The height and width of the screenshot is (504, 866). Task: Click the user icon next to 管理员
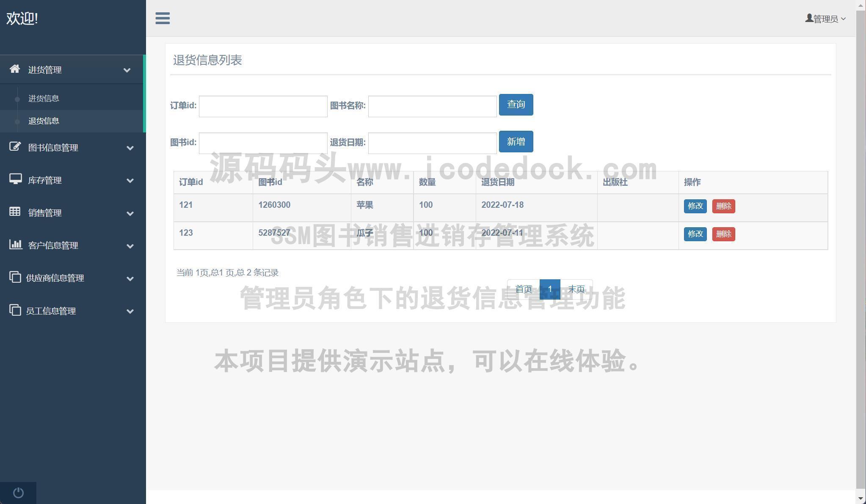click(809, 18)
